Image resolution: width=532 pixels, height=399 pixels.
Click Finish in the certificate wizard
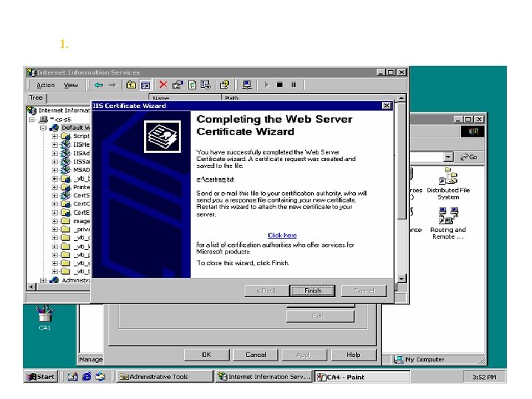click(313, 291)
